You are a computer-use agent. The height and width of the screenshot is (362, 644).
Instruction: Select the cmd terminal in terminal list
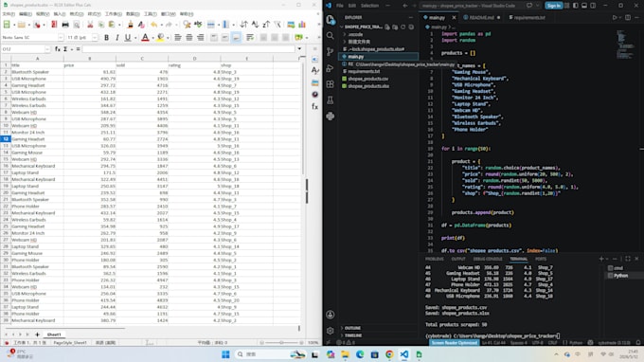(x=617, y=268)
